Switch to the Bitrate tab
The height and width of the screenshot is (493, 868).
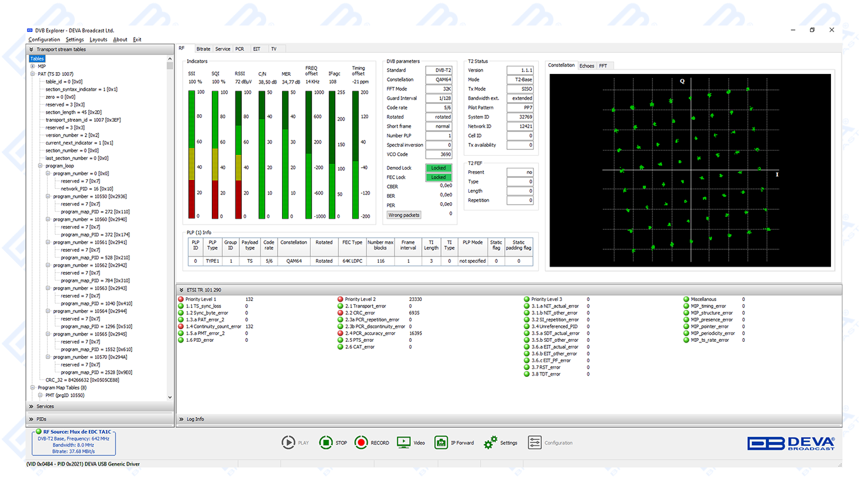point(203,48)
